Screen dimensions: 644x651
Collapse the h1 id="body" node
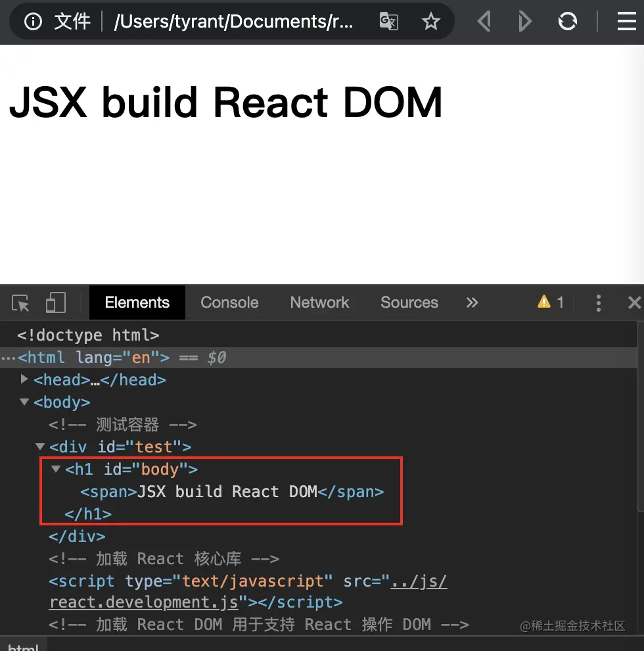pos(56,469)
